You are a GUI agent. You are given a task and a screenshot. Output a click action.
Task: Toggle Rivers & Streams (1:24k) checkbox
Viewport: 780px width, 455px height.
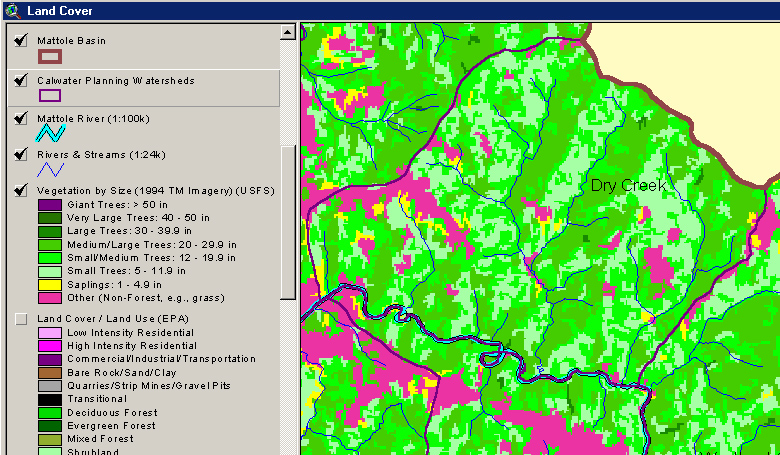(20, 154)
